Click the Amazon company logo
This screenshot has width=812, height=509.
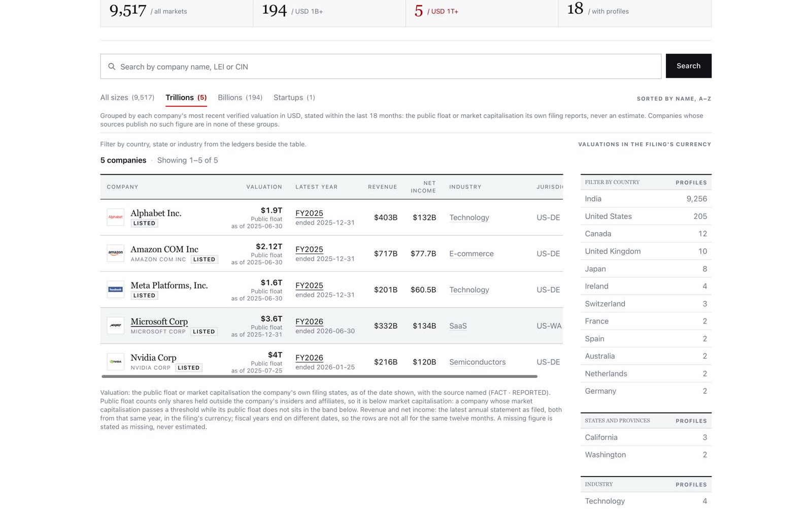[x=115, y=253]
